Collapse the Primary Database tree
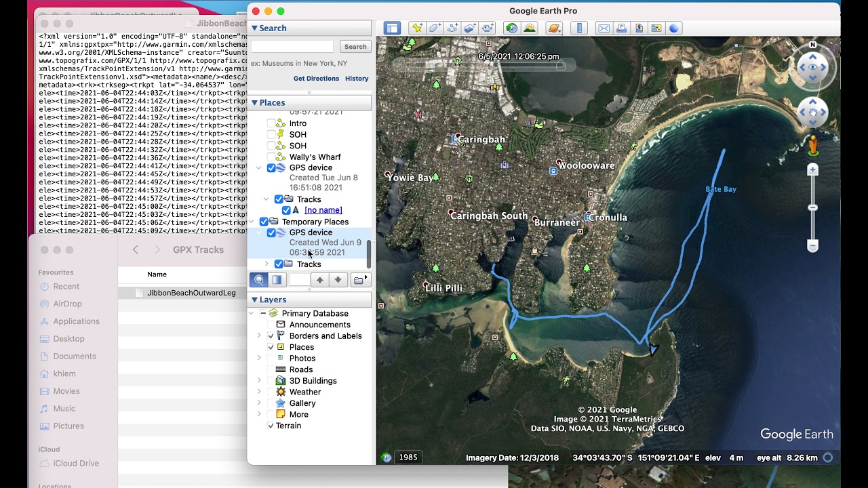 point(252,314)
